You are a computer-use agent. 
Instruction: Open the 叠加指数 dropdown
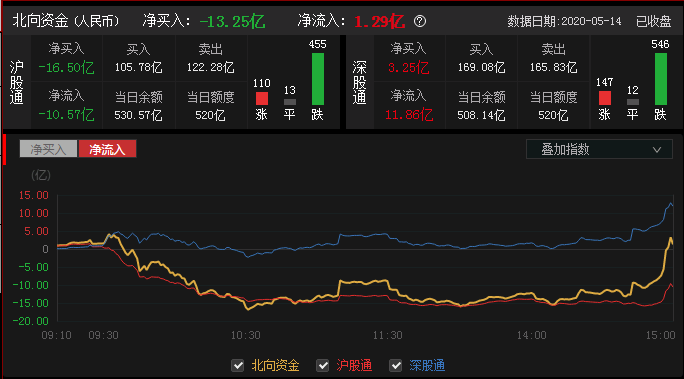tap(599, 149)
